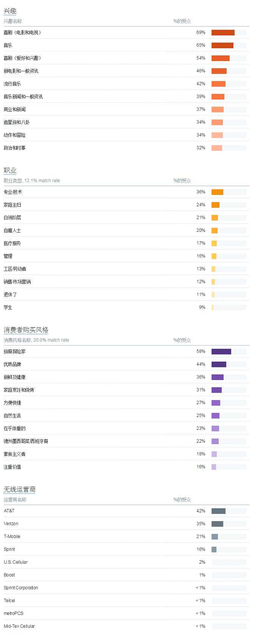
Task: Click the T-Mobile carrier label
Action: [x=12, y=537]
